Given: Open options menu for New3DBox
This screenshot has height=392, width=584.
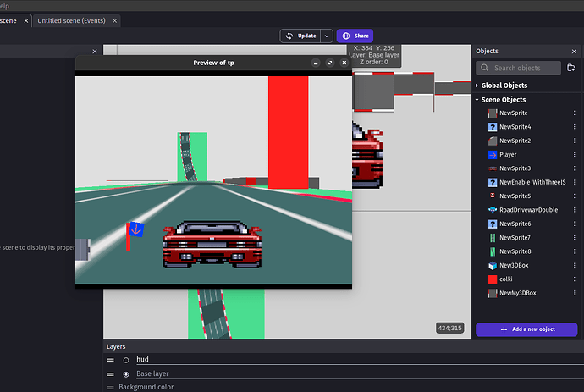Looking at the screenshot, I should pyautogui.click(x=574, y=265).
